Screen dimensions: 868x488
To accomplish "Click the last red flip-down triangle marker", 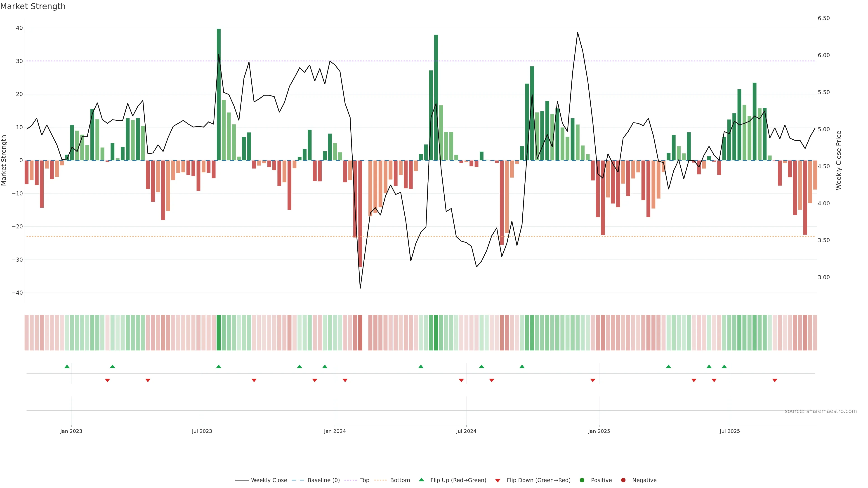I will (x=775, y=380).
